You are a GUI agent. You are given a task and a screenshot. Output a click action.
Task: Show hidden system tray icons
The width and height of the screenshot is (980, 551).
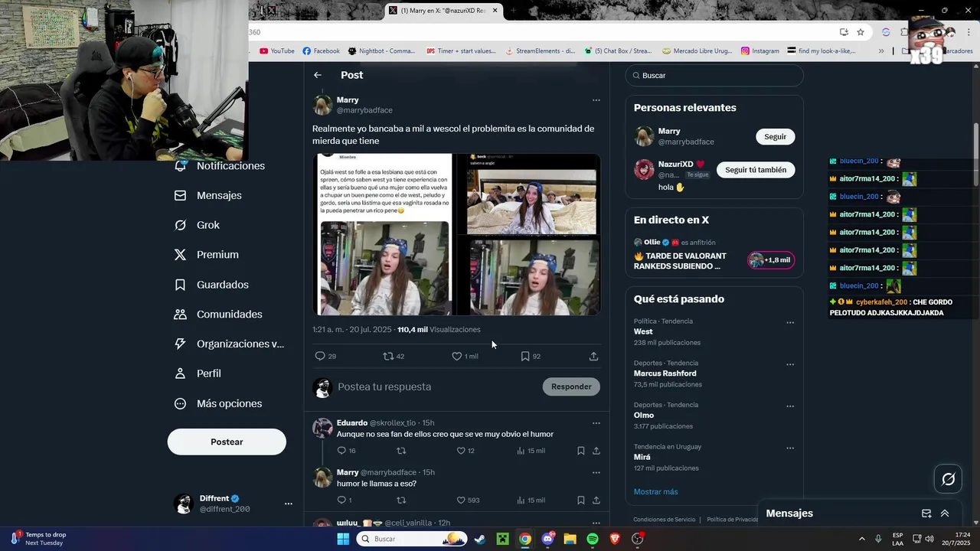point(861,539)
